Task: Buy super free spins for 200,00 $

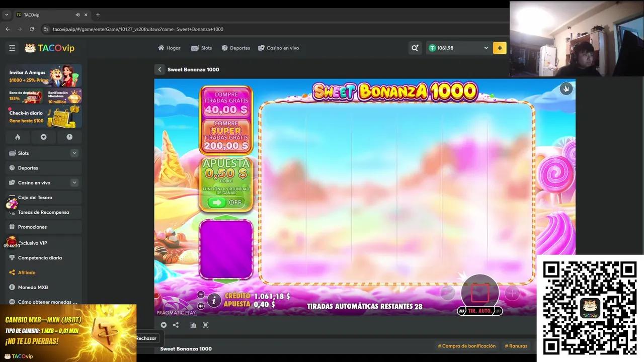Action: (226, 135)
